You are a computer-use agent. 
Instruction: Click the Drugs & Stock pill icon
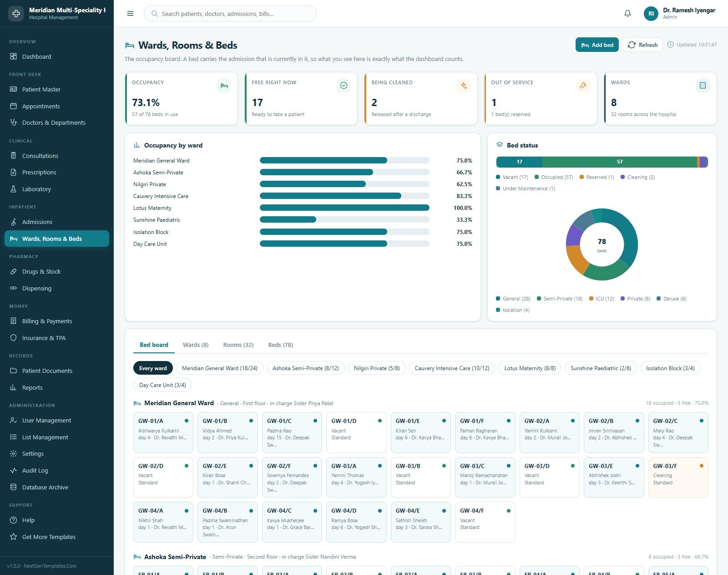point(14,271)
